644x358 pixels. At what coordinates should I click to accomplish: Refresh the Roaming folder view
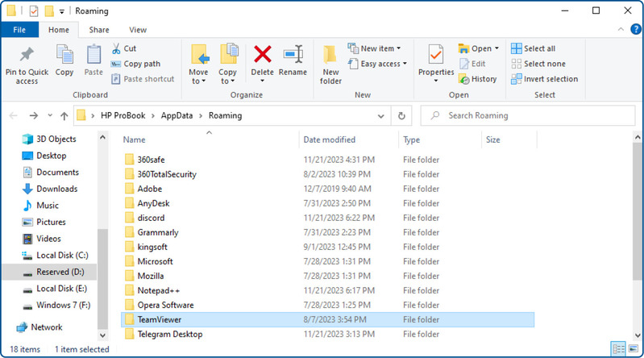click(x=401, y=116)
